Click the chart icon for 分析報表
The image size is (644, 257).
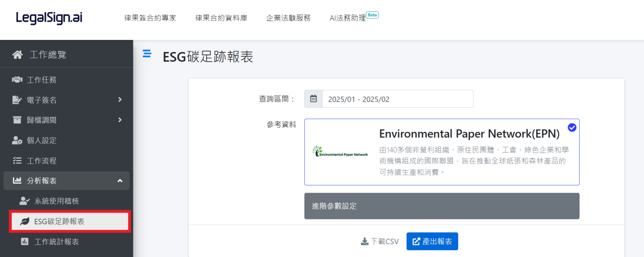(17, 180)
